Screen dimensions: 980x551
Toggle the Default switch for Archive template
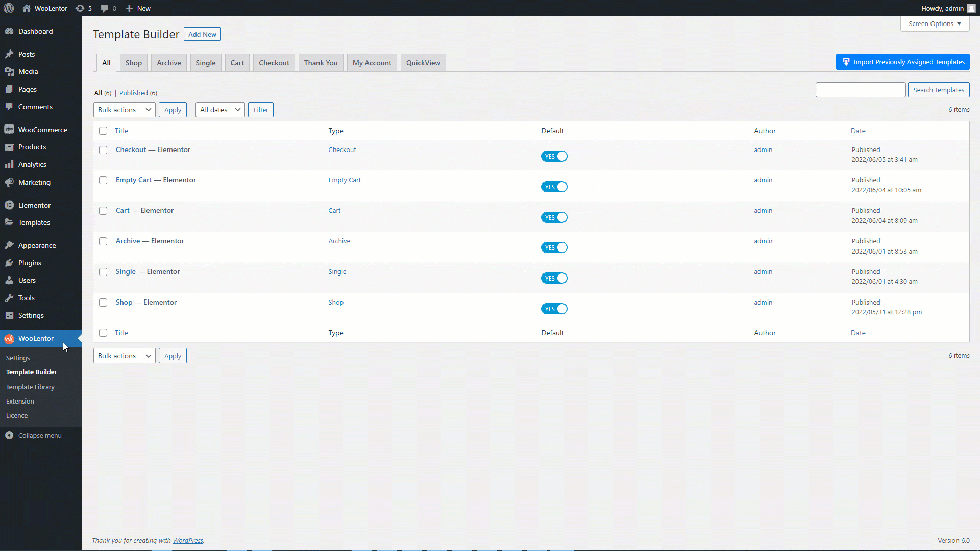pos(554,247)
